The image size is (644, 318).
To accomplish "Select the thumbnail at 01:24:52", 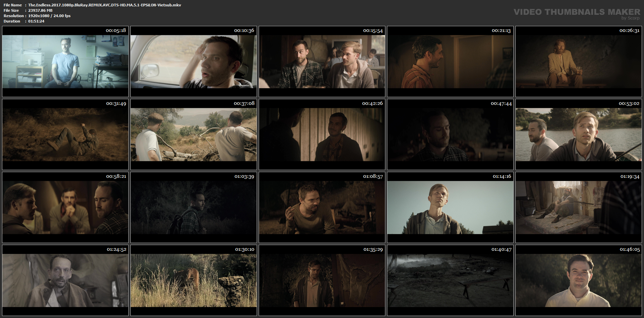I will coord(65,280).
